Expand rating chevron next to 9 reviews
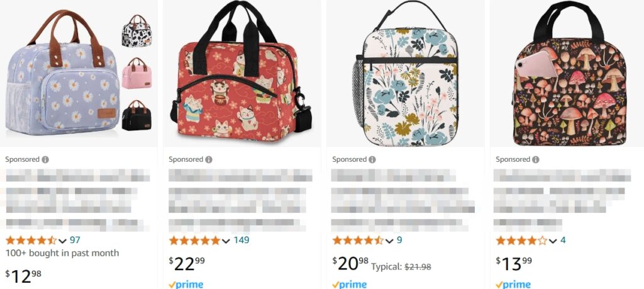Viewport: 644px width, 289px height. (x=389, y=241)
